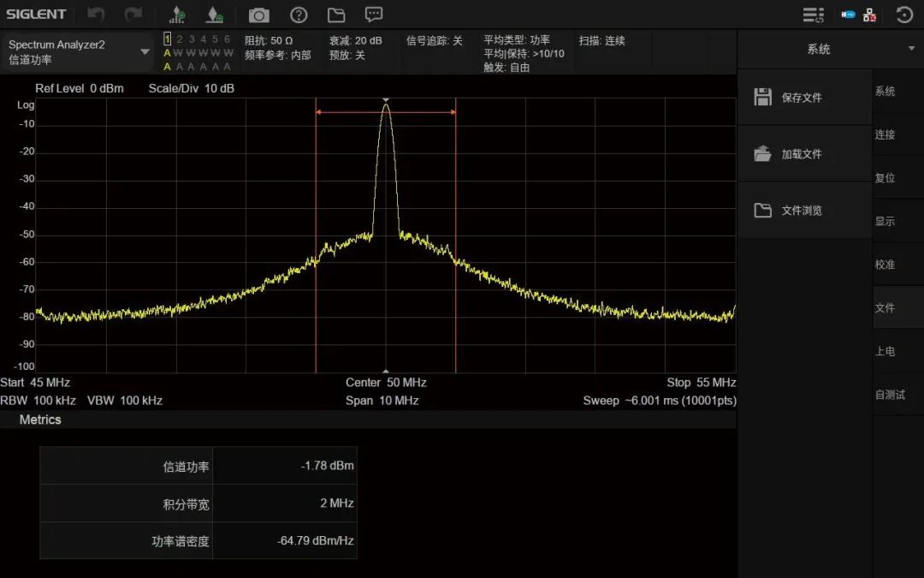Click Span 10 MHz value
The width and height of the screenshot is (924, 578).
pyautogui.click(x=382, y=401)
